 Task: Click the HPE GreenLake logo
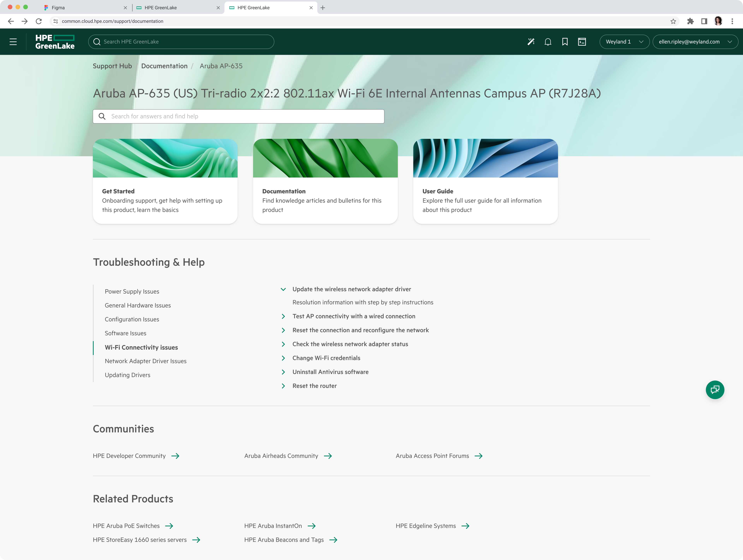click(x=55, y=42)
